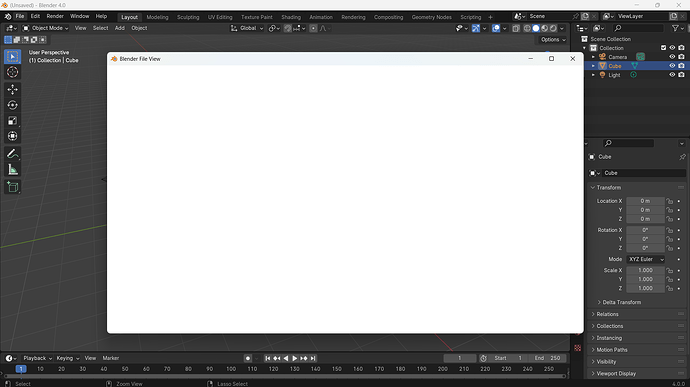This screenshot has height=387, width=690.
Task: Click Location X value field
Action: point(645,201)
